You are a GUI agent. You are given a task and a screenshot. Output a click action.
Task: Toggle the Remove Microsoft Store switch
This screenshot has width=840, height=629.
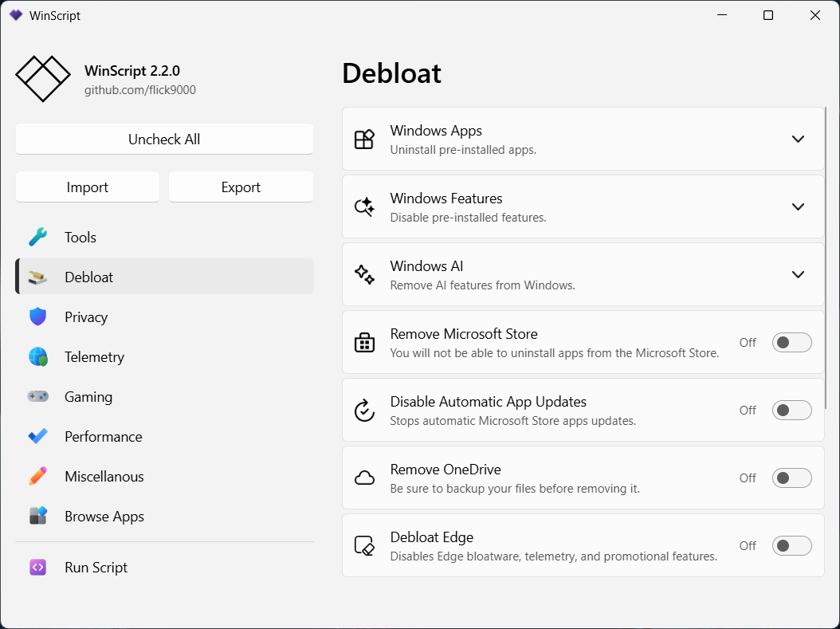click(791, 343)
